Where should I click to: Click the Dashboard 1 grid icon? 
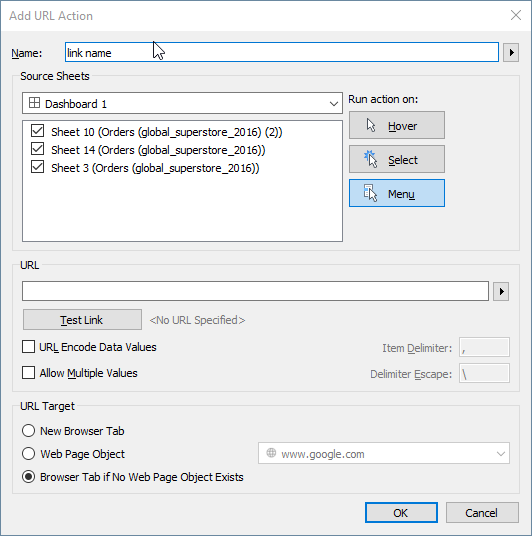(34, 103)
